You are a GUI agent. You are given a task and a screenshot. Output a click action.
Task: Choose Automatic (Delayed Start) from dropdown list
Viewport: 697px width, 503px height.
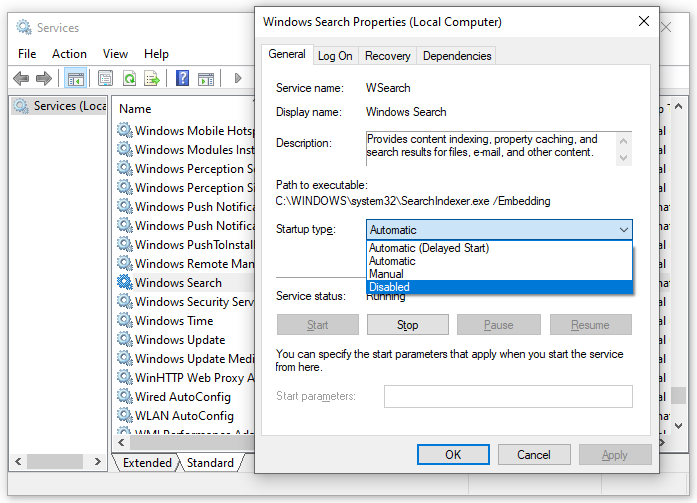click(x=499, y=248)
